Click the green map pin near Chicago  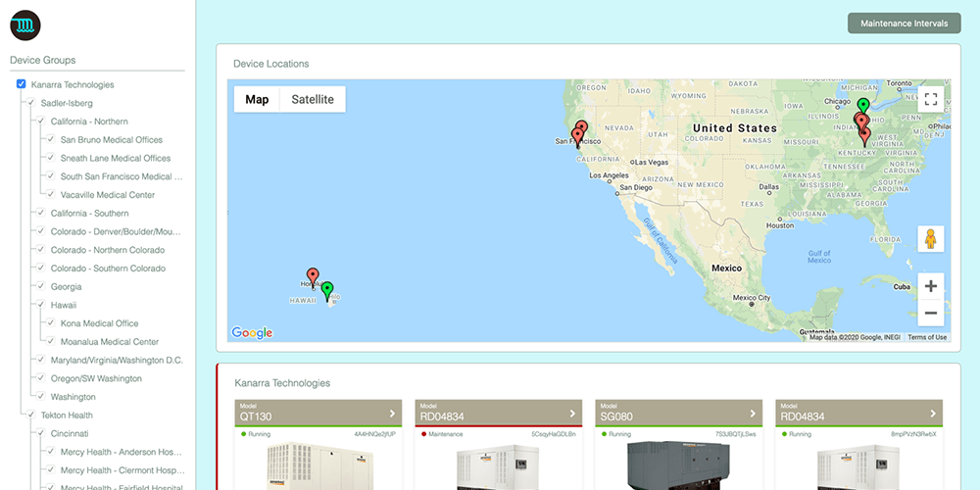(863, 108)
